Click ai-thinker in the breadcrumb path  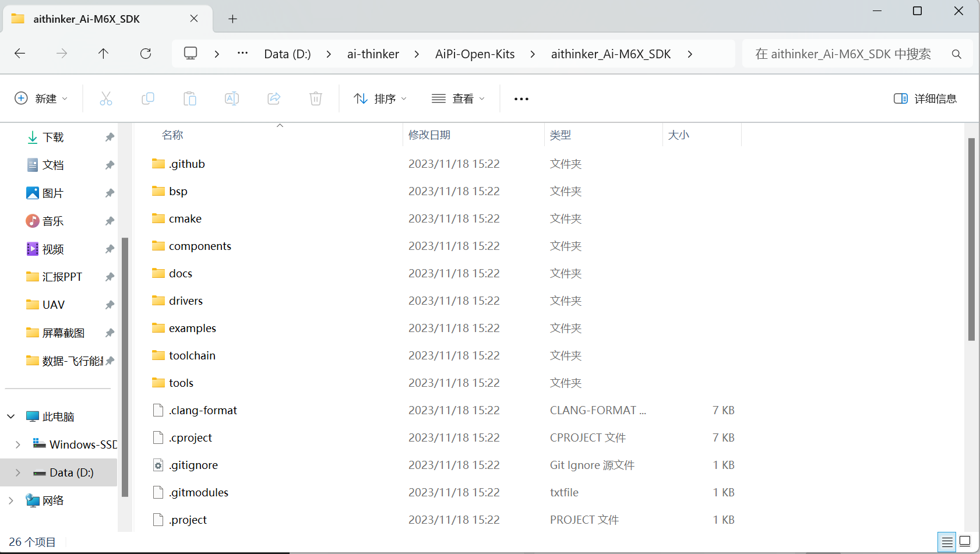[373, 54]
